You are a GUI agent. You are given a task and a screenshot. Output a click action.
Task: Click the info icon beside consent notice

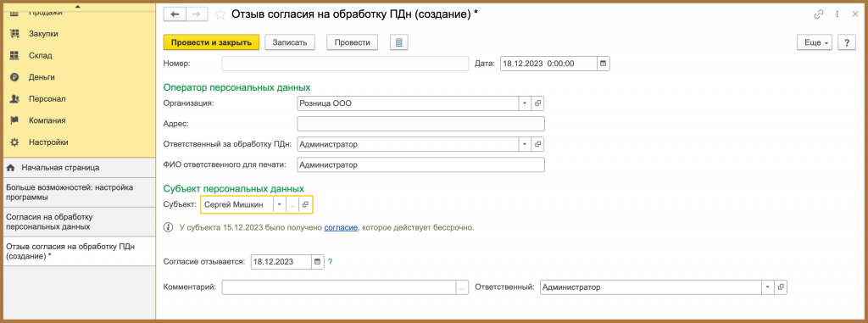(169, 227)
